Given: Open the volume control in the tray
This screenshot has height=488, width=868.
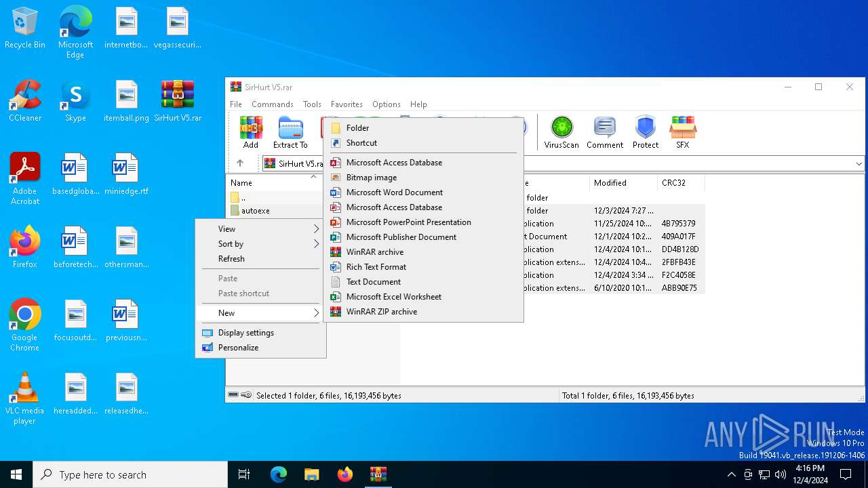Looking at the screenshot, I should coord(780,474).
